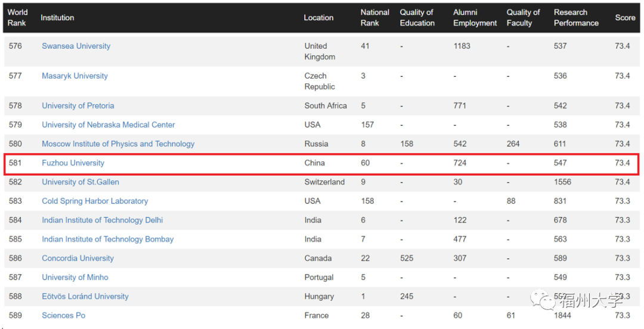Select the France location cell
Viewport: 644px width, 329px height.
coord(316,315)
